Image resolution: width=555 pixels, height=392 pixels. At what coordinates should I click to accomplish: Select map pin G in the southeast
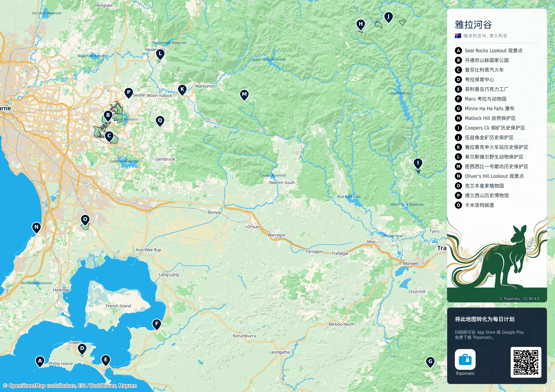(x=430, y=362)
